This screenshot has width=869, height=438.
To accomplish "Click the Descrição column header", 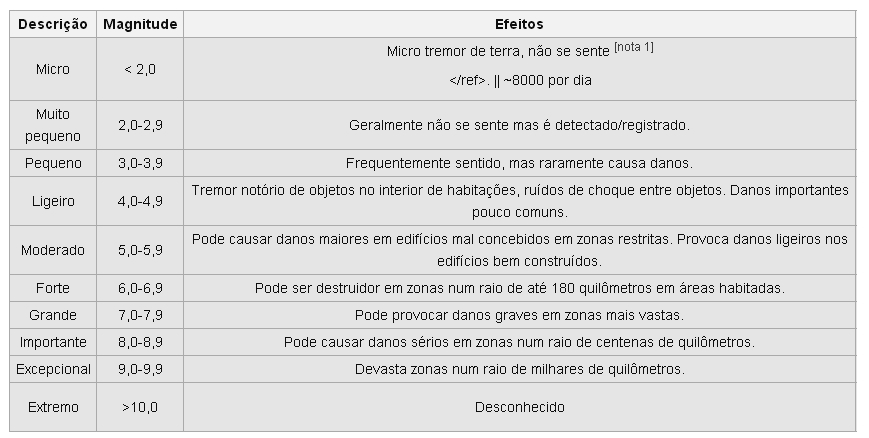I will tap(53, 24).
